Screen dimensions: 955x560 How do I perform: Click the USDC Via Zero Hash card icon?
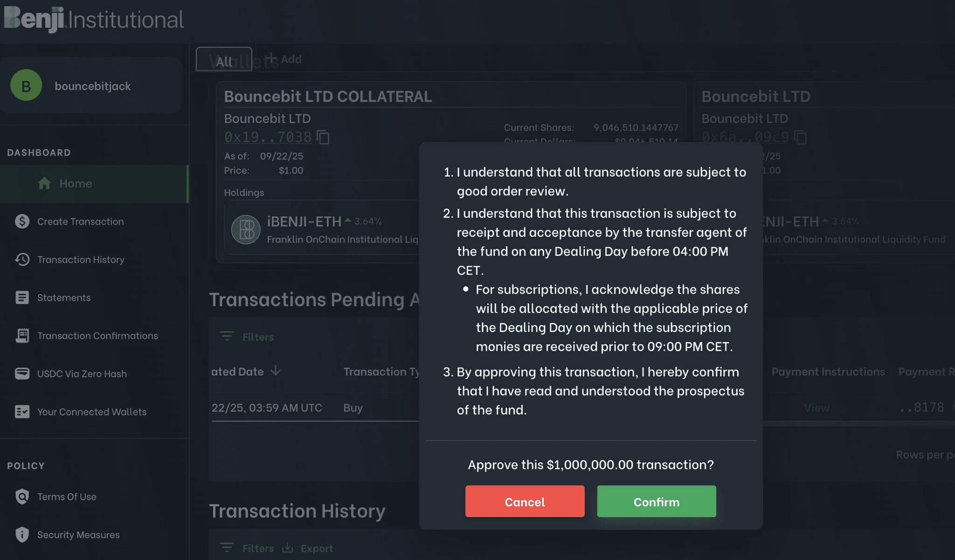(22, 374)
